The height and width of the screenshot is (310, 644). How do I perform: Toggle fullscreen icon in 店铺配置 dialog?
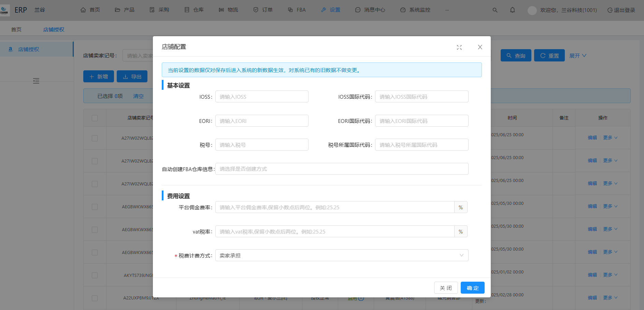coord(459,47)
